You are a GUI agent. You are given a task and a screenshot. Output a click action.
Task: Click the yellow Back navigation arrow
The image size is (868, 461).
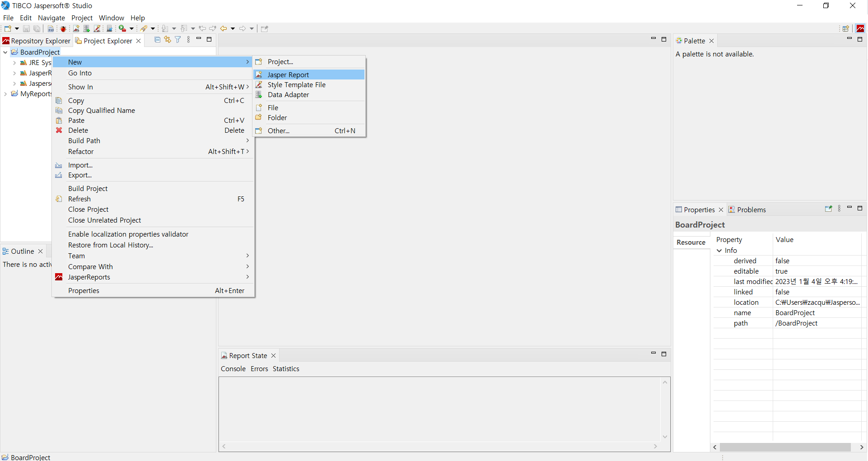(x=224, y=28)
